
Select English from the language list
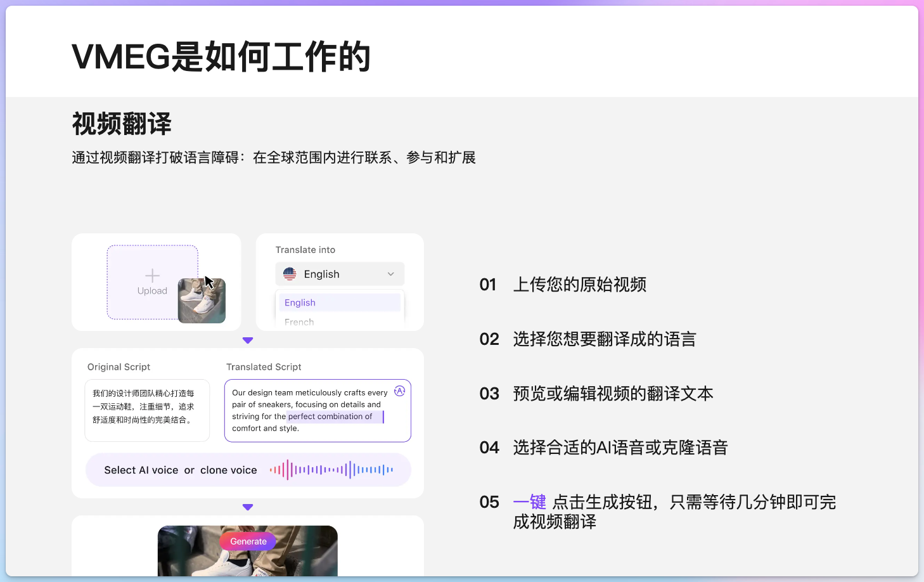point(300,302)
